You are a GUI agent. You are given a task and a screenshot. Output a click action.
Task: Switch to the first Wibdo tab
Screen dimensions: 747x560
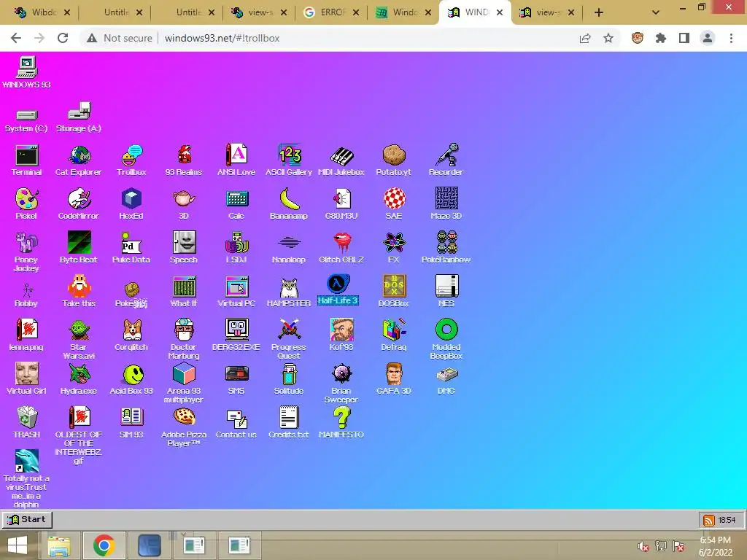43,12
